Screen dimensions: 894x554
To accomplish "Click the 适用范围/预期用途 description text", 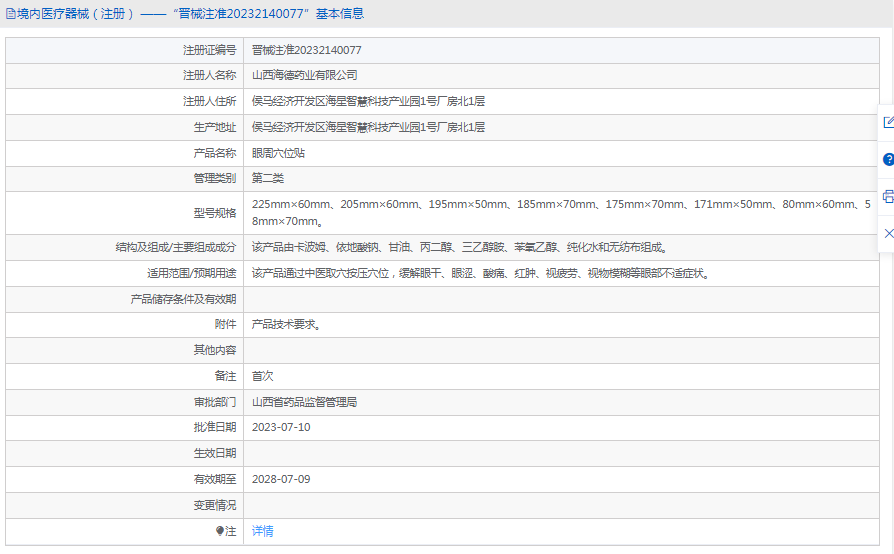I will pos(480,273).
